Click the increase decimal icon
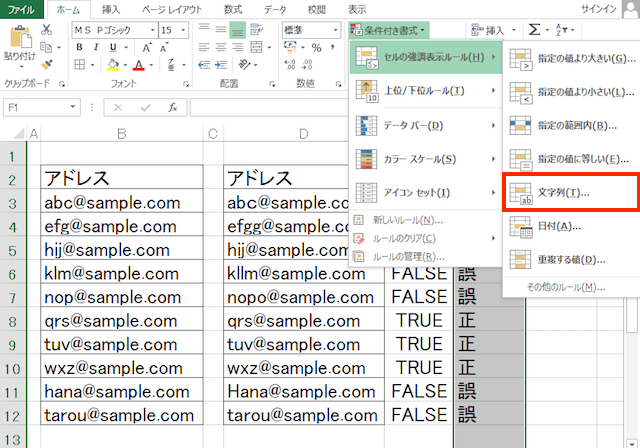 [x=290, y=64]
